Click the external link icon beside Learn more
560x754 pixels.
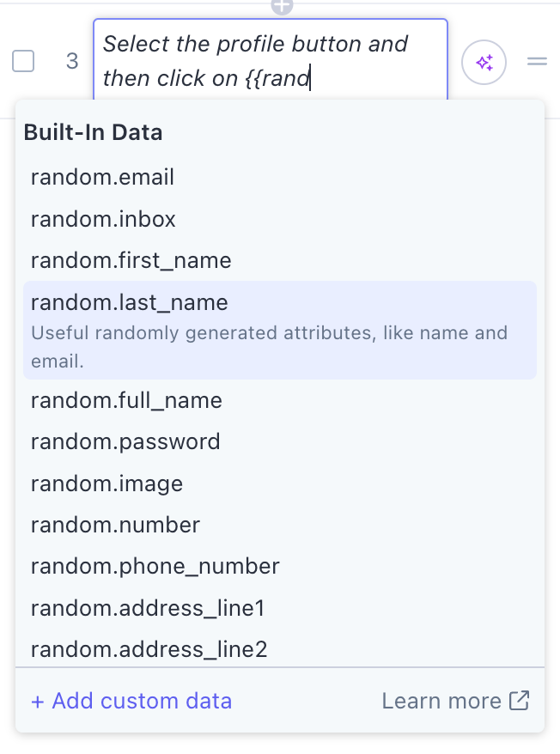click(519, 701)
